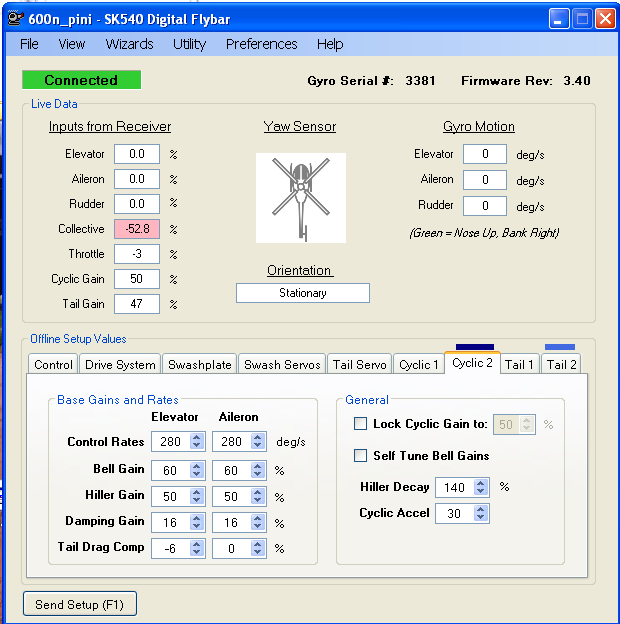Click the Gyro Motion Elevator deg/s field

click(x=485, y=154)
